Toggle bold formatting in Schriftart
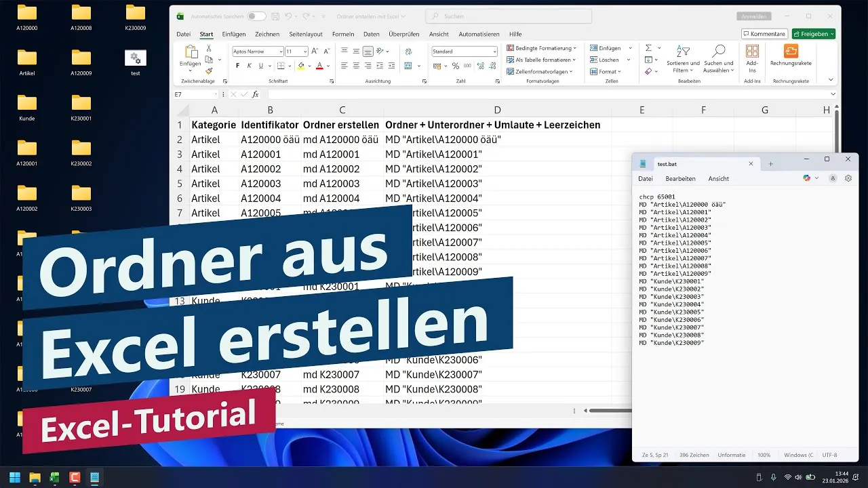 point(237,65)
